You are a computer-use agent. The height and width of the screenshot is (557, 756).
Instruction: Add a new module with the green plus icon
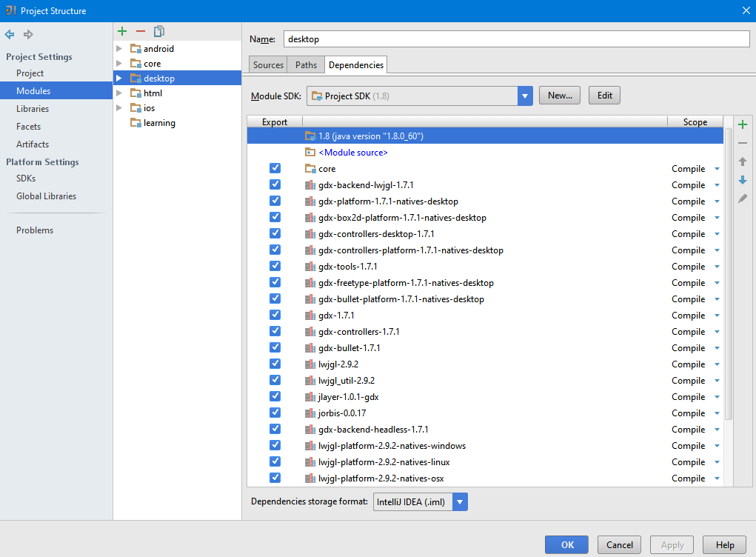[121, 31]
